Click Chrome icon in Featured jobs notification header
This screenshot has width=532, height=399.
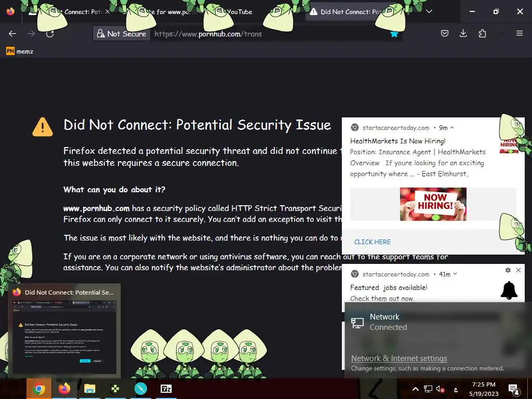click(x=355, y=274)
